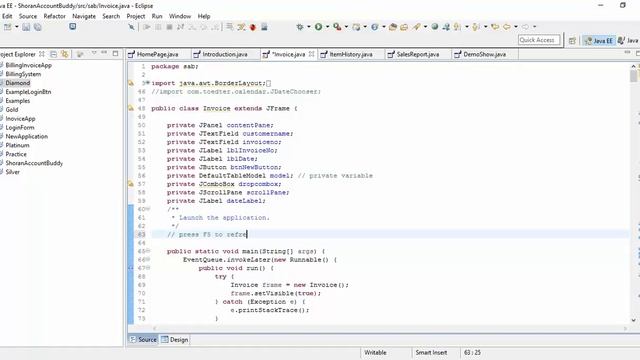
Task: Collapse the main method at line 65
Action: 148,251
